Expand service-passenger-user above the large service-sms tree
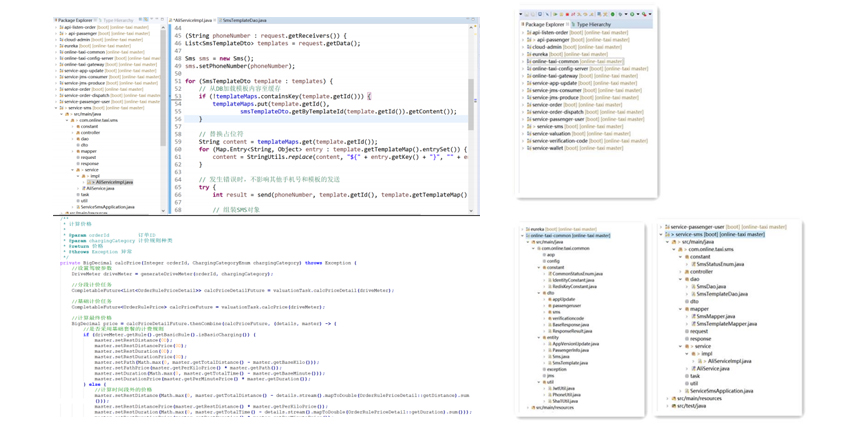This screenshot has height=443, width=868. click(661, 227)
